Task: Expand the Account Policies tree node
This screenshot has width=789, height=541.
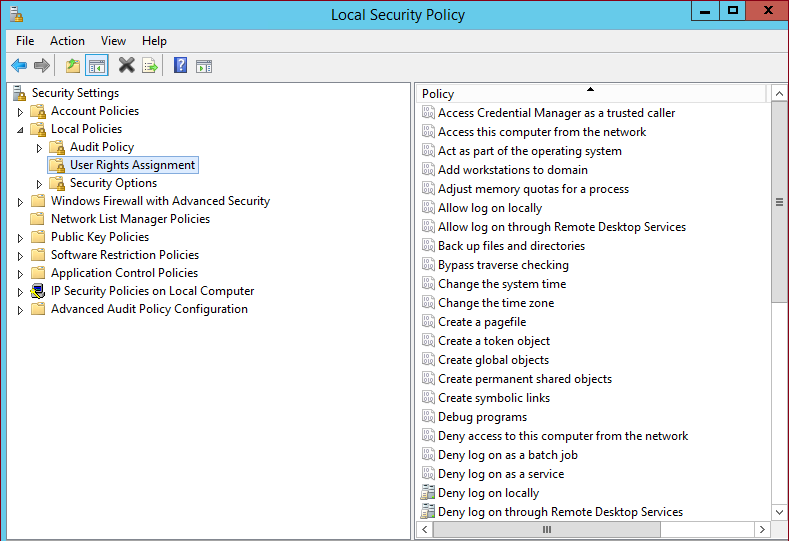Action: point(20,111)
